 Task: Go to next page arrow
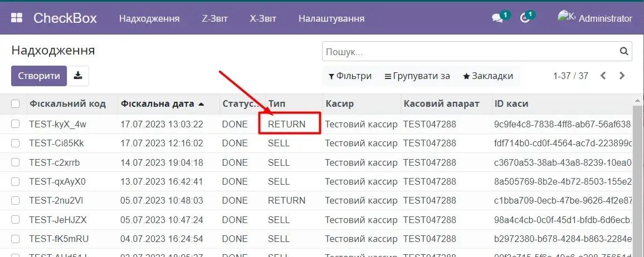click(x=622, y=76)
